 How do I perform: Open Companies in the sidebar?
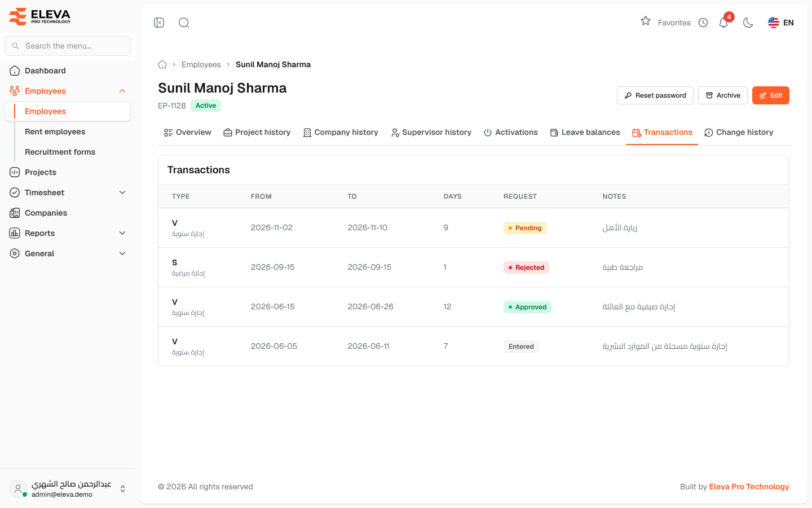[x=68, y=213]
